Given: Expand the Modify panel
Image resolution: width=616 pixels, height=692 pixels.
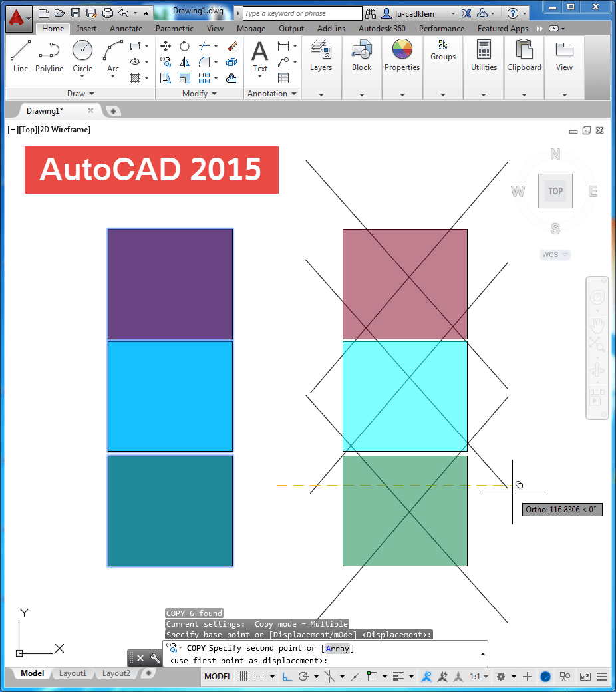Looking at the screenshot, I should pos(200,94).
